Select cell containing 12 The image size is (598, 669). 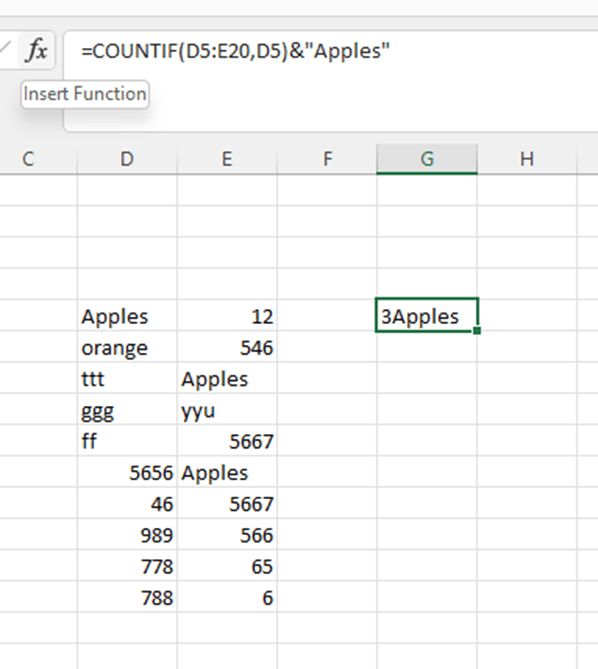(227, 315)
